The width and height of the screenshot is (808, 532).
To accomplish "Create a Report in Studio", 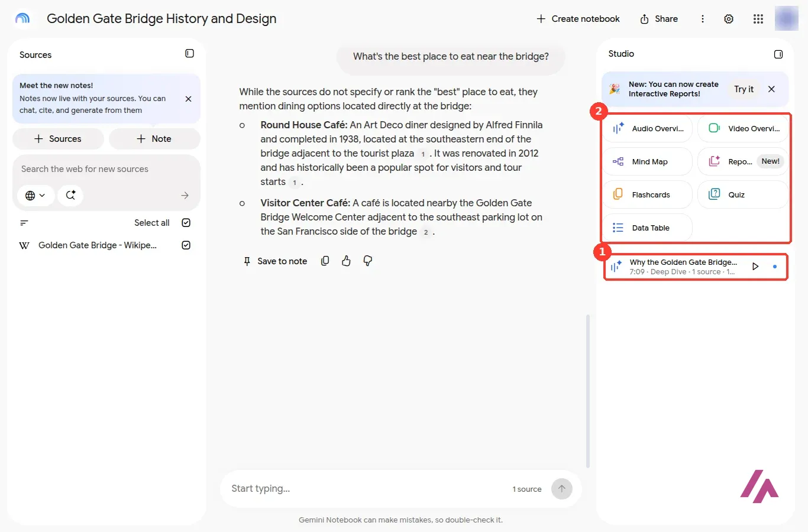I will [744, 161].
